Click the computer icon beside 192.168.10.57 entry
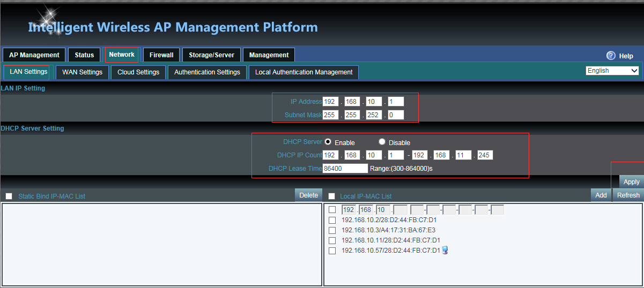 point(445,250)
